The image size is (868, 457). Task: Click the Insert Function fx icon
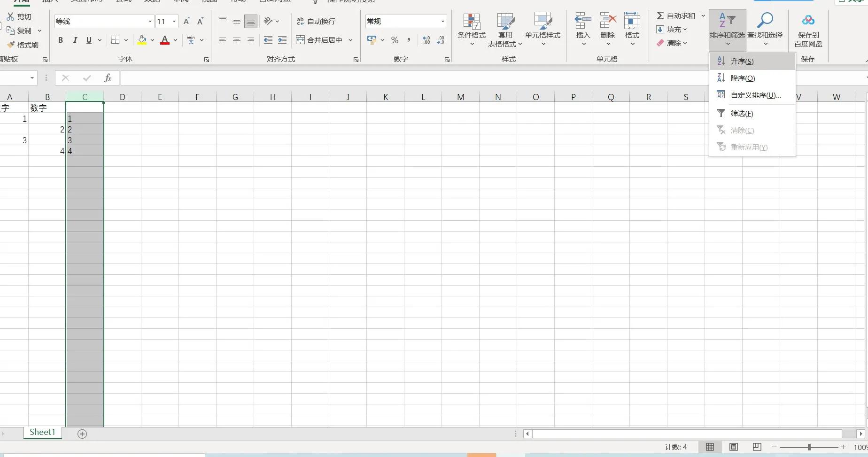[108, 78]
